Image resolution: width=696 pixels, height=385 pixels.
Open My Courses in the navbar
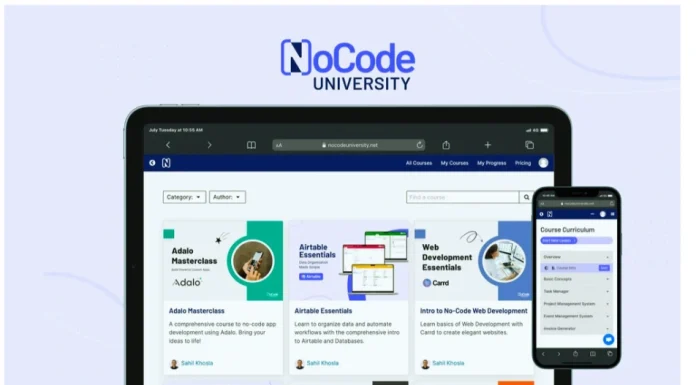pos(455,163)
